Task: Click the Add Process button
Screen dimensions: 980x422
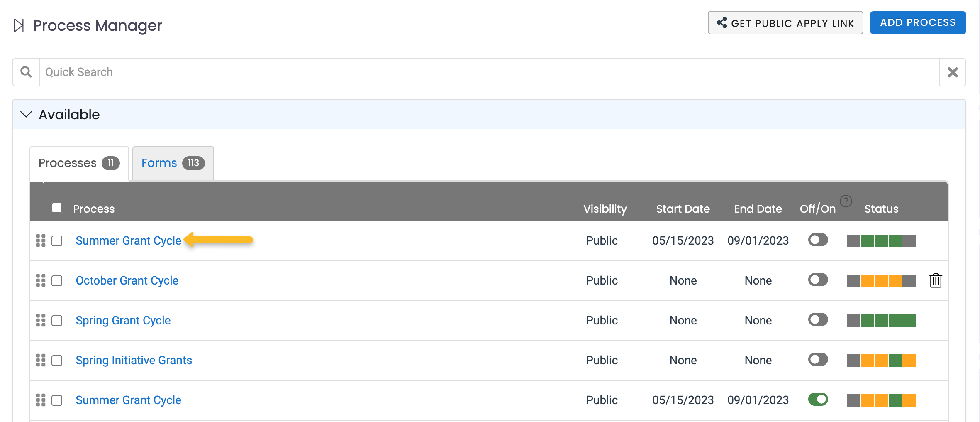Action: click(x=917, y=22)
